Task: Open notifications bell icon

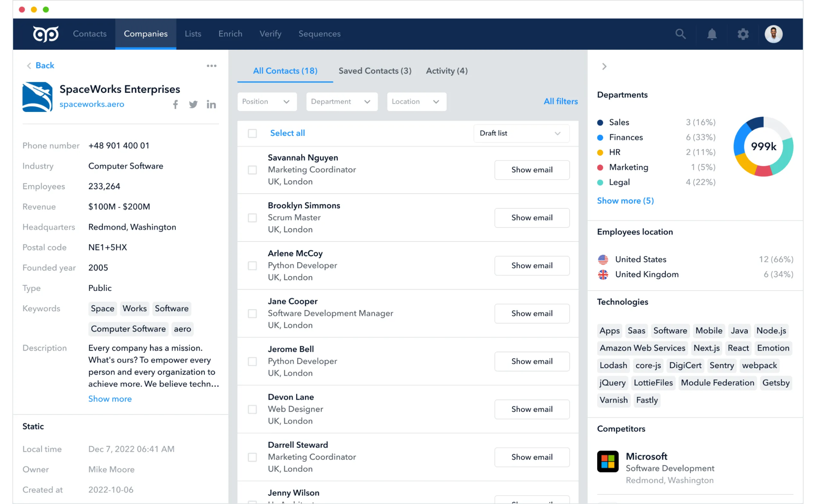Action: [712, 34]
